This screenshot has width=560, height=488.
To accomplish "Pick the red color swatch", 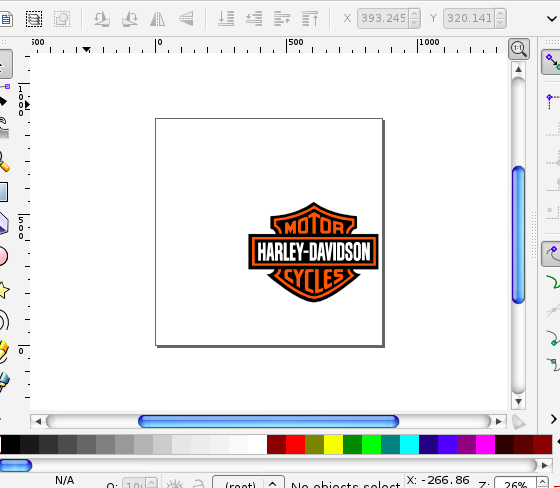I will [295, 444].
